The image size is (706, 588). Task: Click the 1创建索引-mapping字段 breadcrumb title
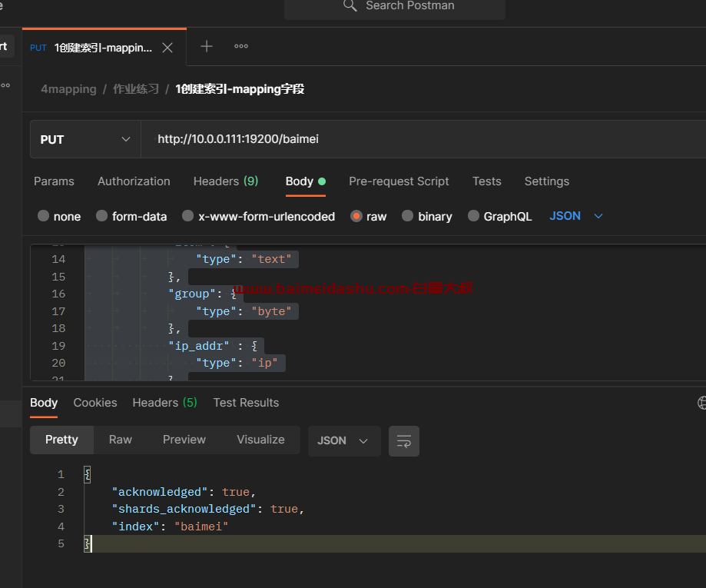click(x=240, y=89)
